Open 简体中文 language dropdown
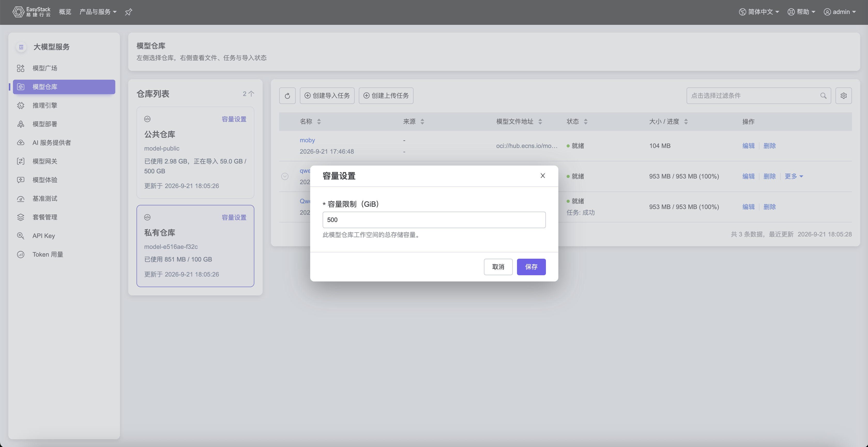868x447 pixels. pyautogui.click(x=759, y=12)
